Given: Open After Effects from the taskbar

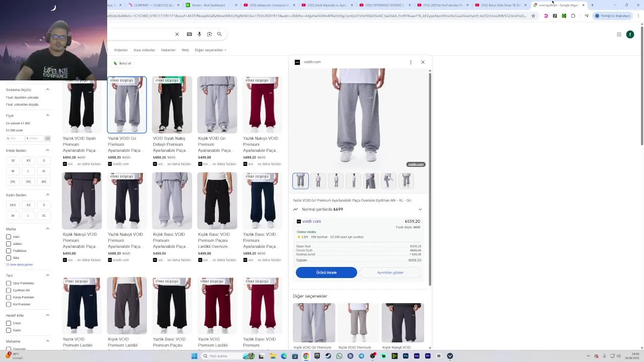Looking at the screenshot, I should point(417,356).
